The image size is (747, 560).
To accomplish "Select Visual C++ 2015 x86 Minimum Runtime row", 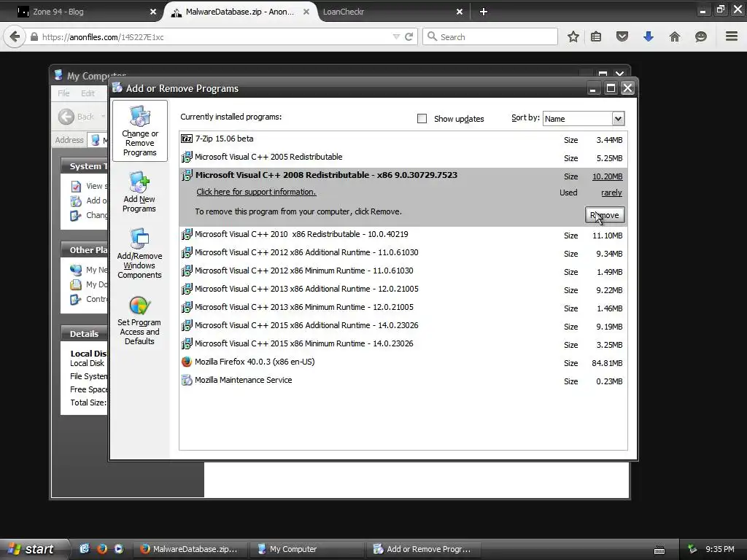I will (403, 344).
